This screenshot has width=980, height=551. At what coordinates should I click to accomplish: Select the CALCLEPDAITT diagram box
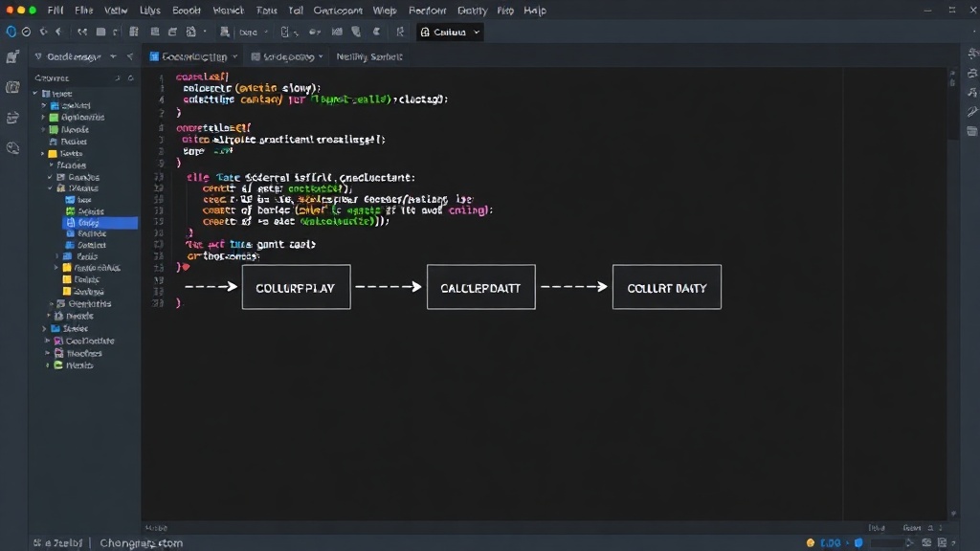[x=480, y=287]
